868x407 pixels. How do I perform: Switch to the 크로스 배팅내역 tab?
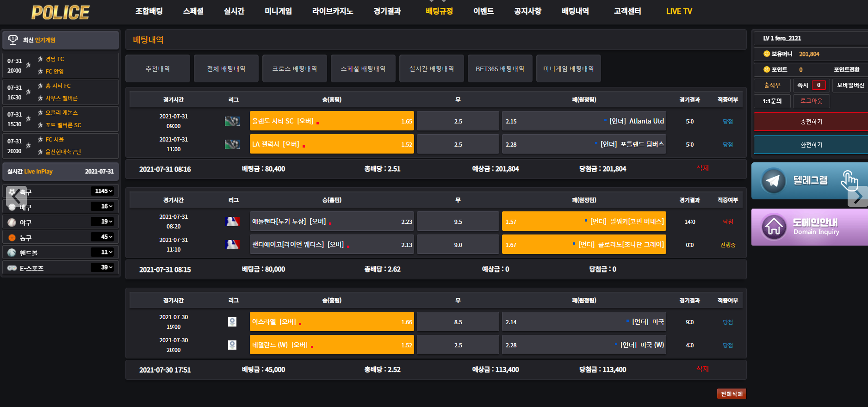click(x=294, y=69)
